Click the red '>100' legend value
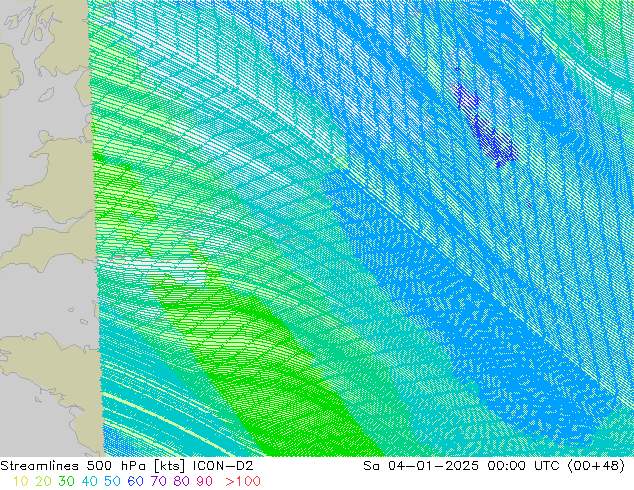Viewport: 634px width, 490px height. coord(243,481)
